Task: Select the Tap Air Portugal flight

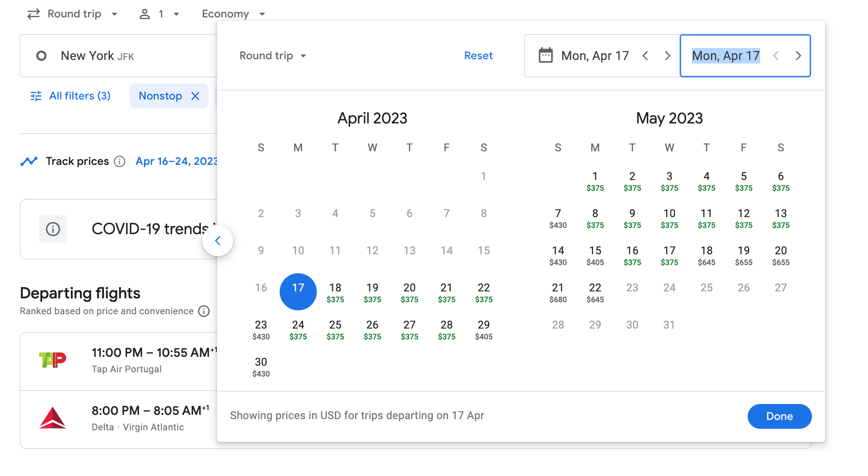Action: tap(128, 361)
